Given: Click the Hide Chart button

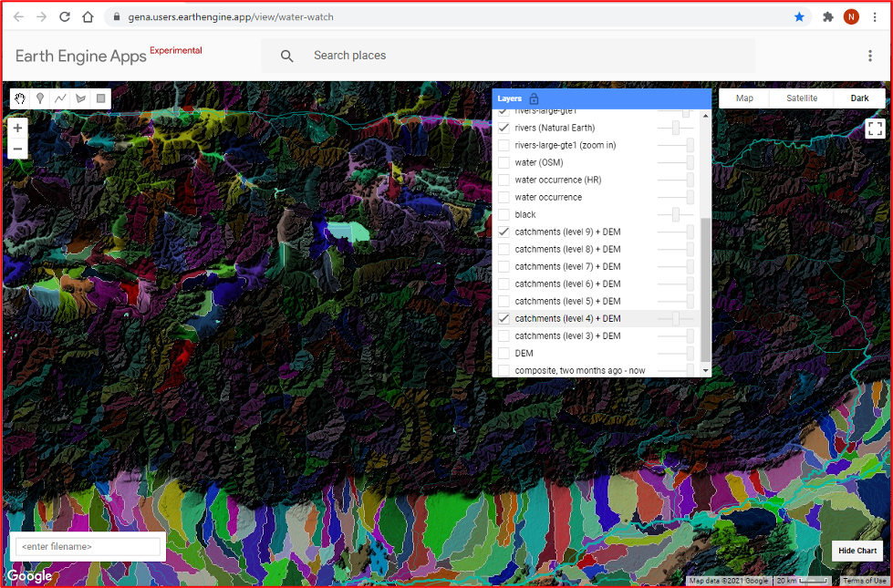Looking at the screenshot, I should tap(857, 551).
